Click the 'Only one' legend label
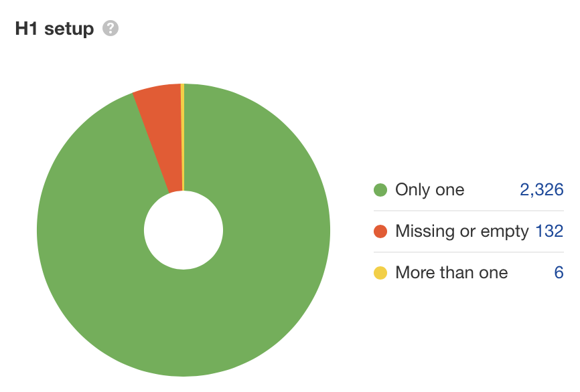Viewport: 580px width, 392px height. coord(429,190)
